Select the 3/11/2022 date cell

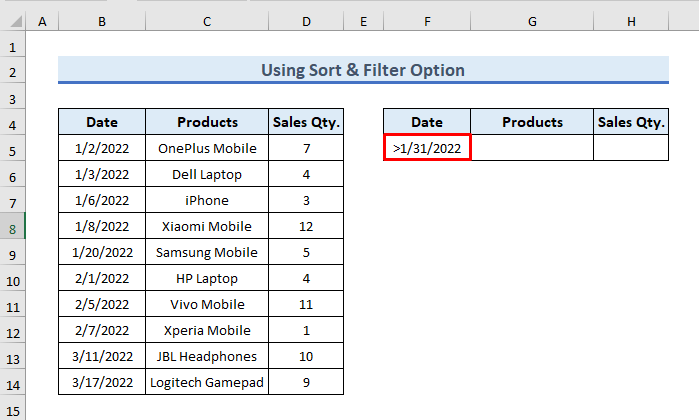101,357
